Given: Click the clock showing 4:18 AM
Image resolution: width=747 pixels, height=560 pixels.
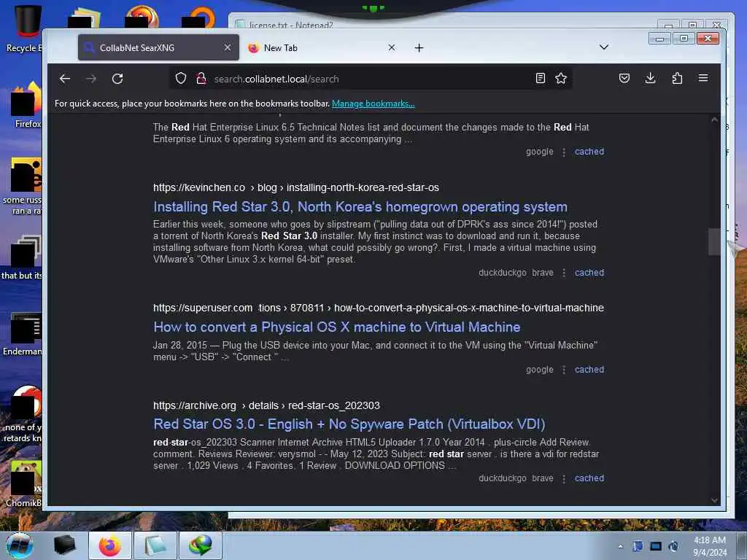Looking at the screenshot, I should coord(709,546).
